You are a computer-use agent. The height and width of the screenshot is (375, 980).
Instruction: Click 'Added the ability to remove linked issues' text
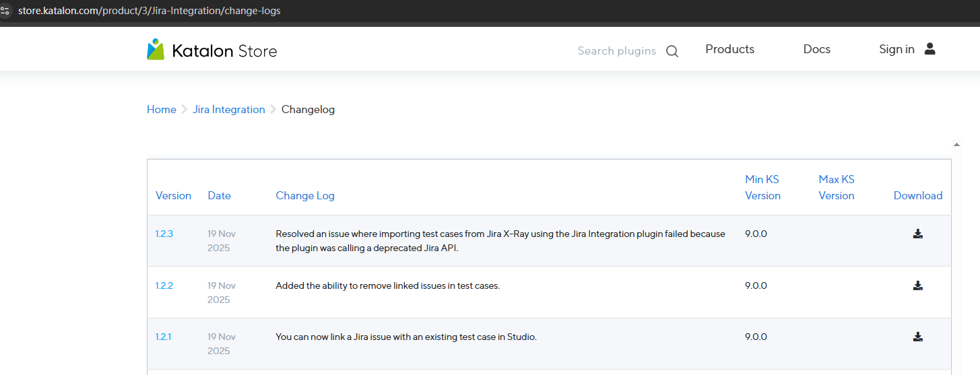click(x=388, y=285)
